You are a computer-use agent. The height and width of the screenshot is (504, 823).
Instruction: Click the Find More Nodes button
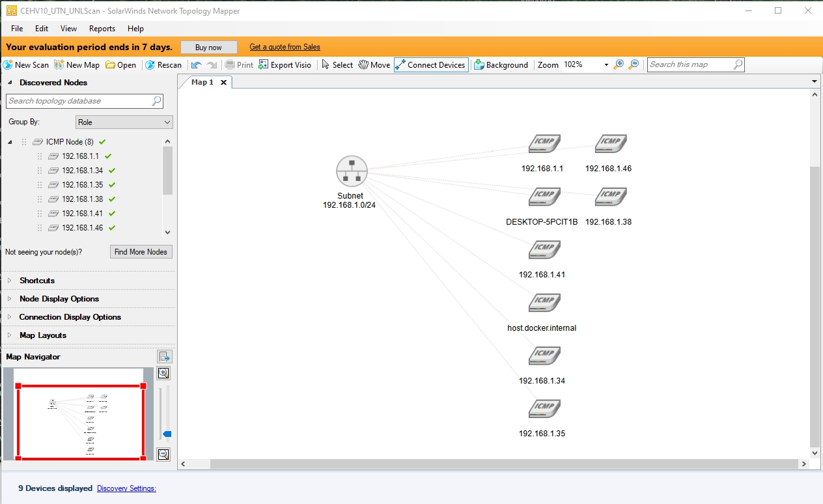(141, 252)
